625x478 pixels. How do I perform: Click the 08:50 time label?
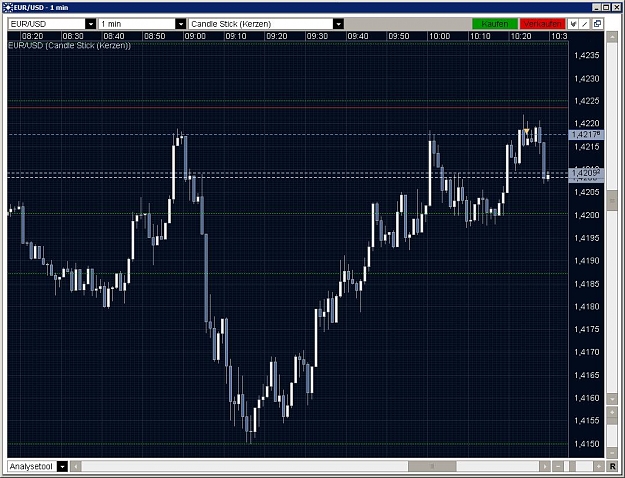tap(155, 36)
